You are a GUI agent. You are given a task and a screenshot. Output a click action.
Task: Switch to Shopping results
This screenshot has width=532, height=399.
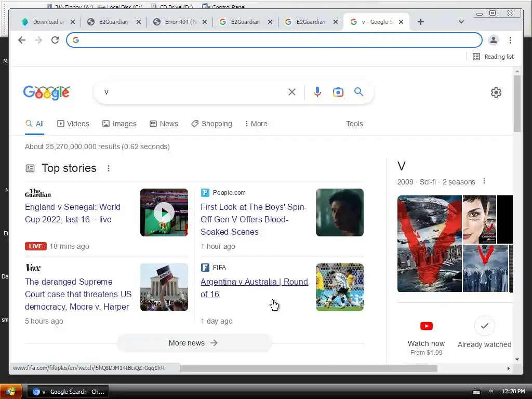pos(212,124)
